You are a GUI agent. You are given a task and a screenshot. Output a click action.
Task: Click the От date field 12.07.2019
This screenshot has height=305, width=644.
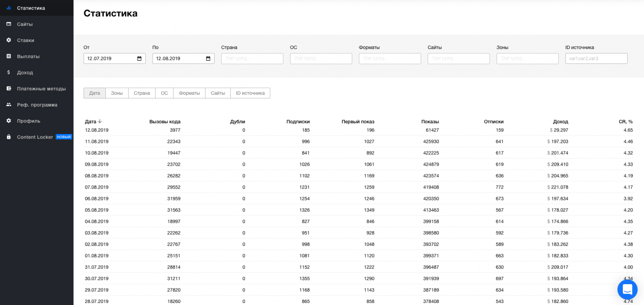(115, 58)
